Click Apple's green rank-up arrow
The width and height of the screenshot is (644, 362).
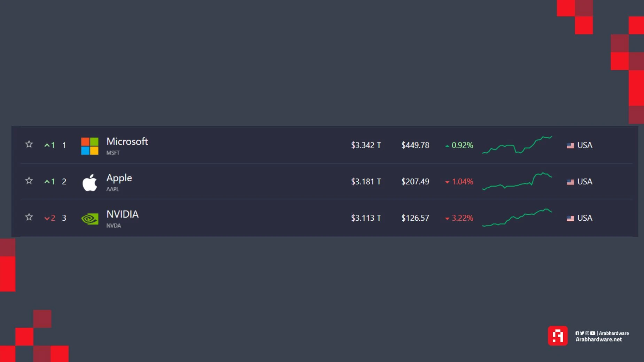coord(47,182)
